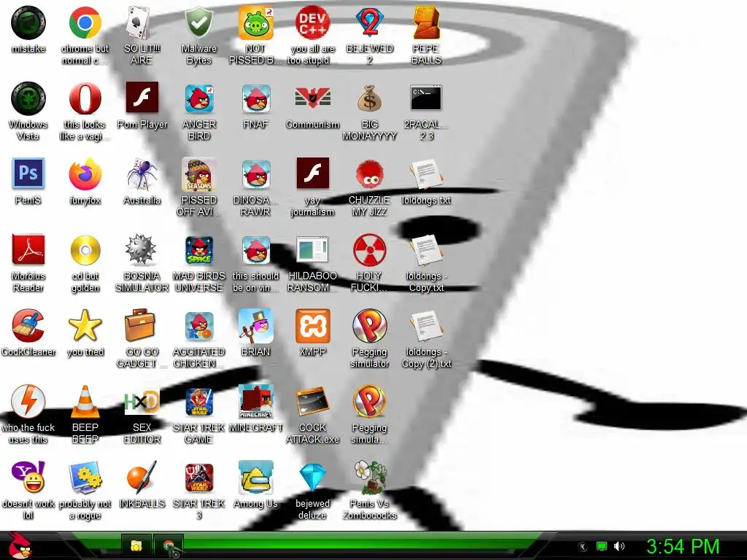Open the Windows Vista recycle bin icon

pyautogui.click(x=28, y=98)
